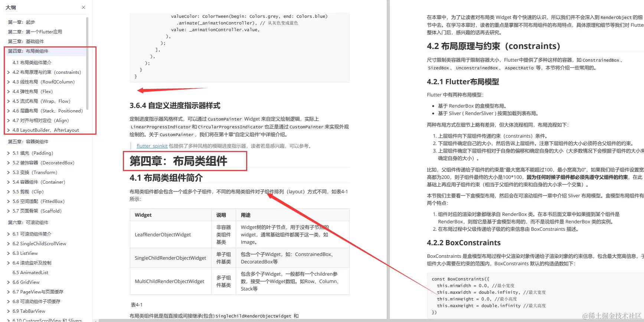This screenshot has width=644, height=322.
Task: Open outline item 6.7 PageView与页面缓存
Action: [38, 292]
